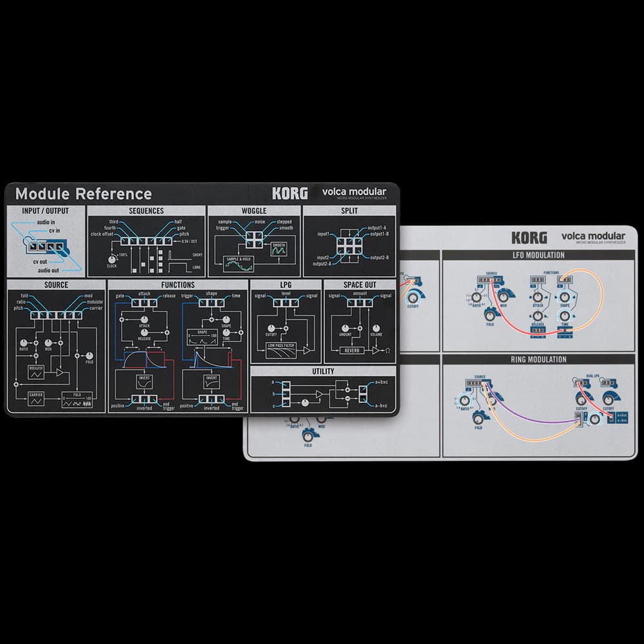Viewport: 644px width, 644px height.
Task: Click the KORG logo on the silver patch card
Action: (x=529, y=238)
